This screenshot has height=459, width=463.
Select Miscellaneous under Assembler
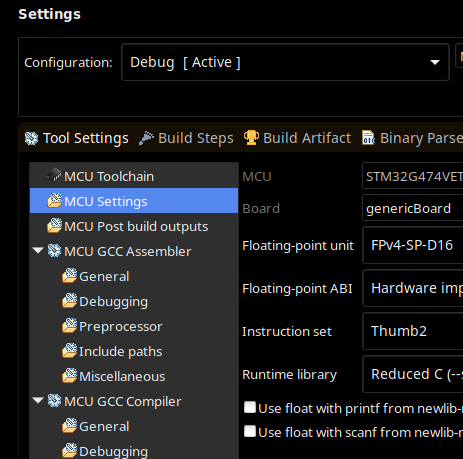click(x=122, y=377)
